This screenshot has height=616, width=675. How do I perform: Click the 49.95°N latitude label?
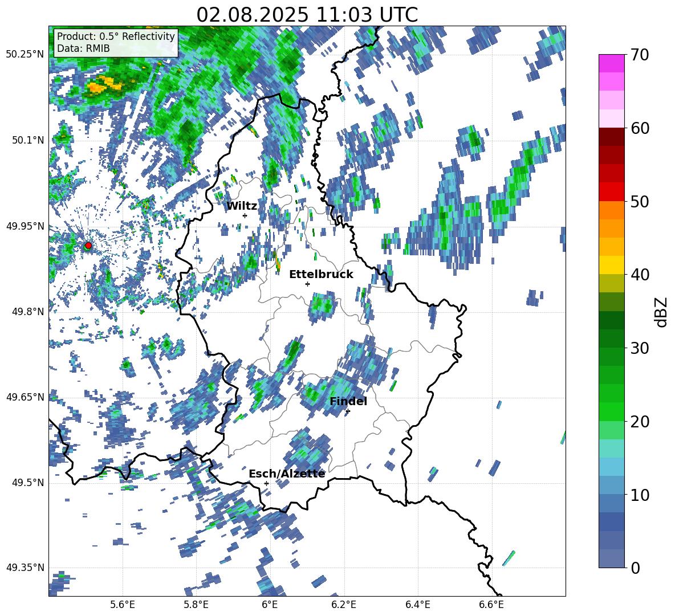click(x=25, y=226)
